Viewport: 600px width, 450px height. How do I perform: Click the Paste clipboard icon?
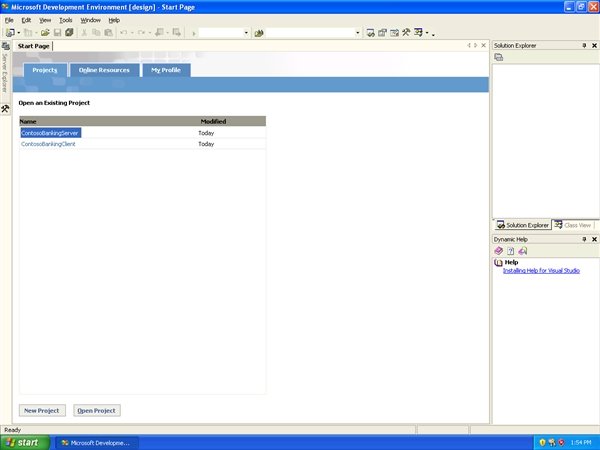tap(109, 33)
